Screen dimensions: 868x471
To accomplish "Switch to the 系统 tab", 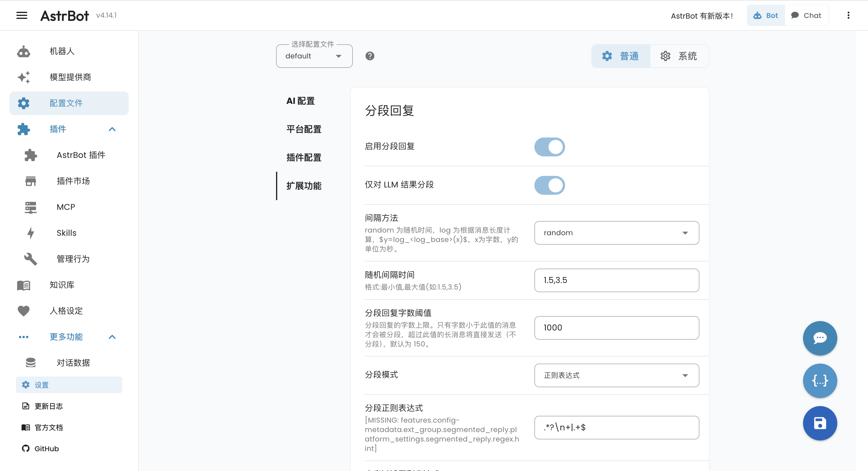I will 679,56.
